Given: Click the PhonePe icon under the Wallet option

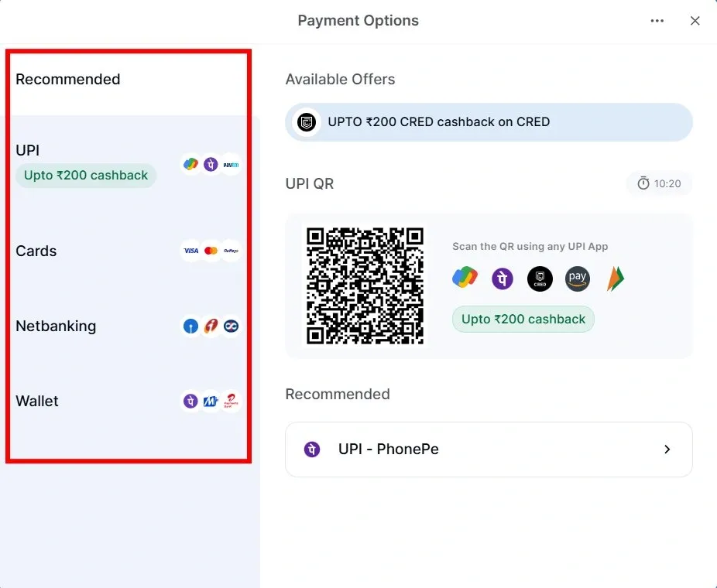Looking at the screenshot, I should click(x=190, y=401).
